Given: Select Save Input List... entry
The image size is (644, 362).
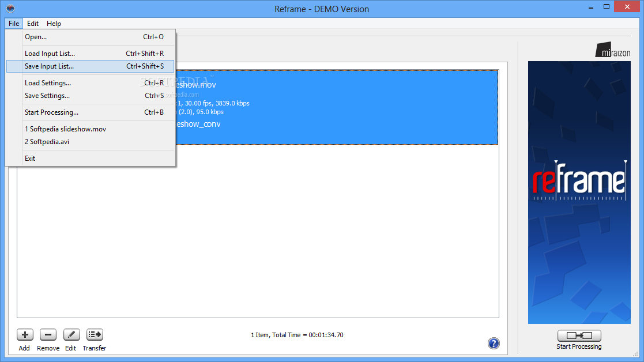Looking at the screenshot, I should pos(91,66).
